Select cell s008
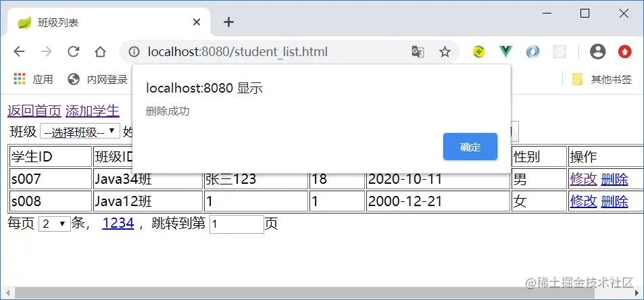 pyautogui.click(x=50, y=201)
